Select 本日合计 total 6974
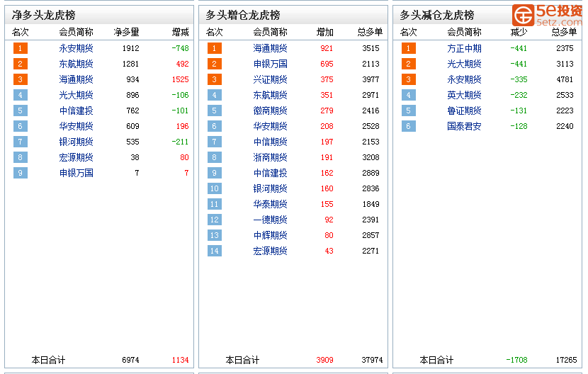 [130, 360]
